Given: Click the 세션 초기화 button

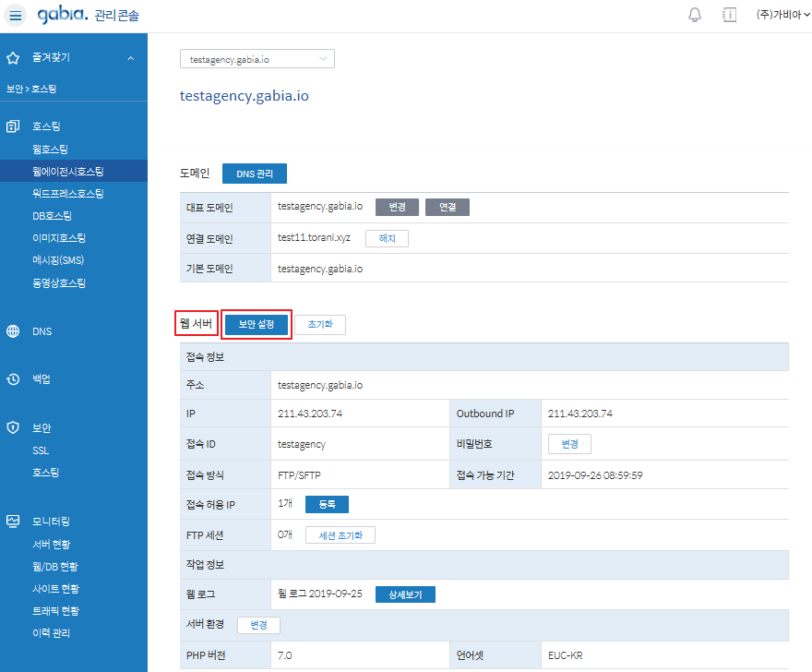Looking at the screenshot, I should 340,535.
